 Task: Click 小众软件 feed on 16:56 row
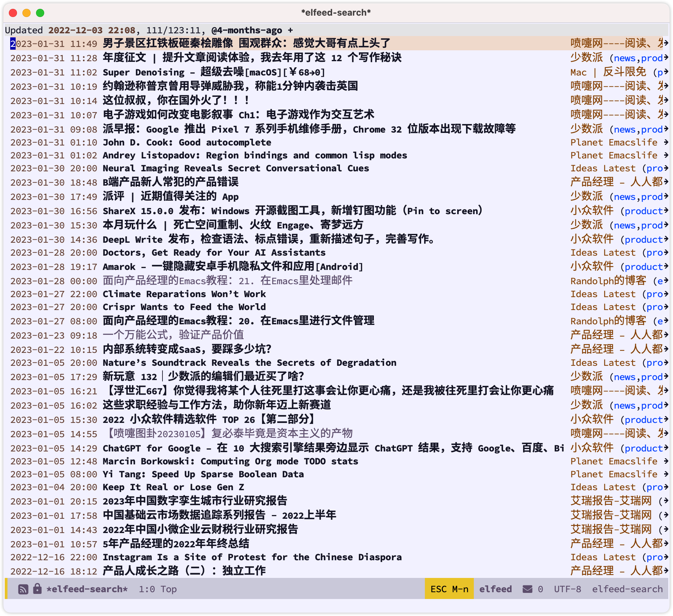[x=592, y=211]
